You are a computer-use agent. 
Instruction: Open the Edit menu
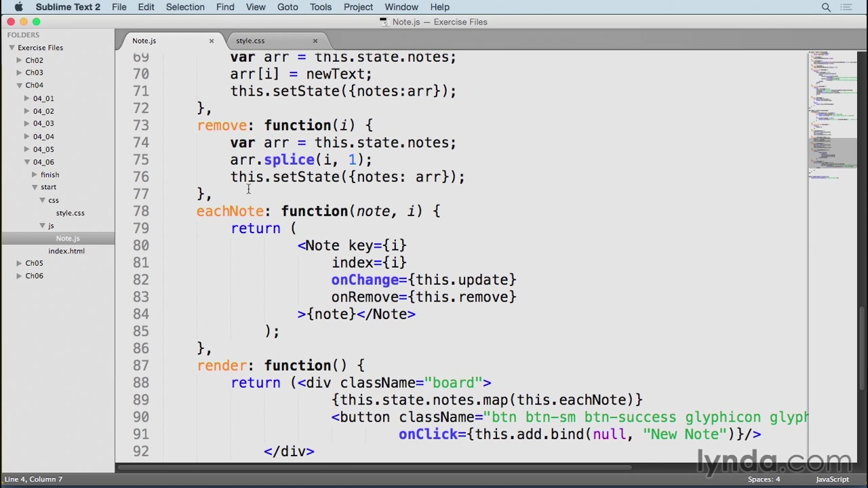pyautogui.click(x=146, y=7)
